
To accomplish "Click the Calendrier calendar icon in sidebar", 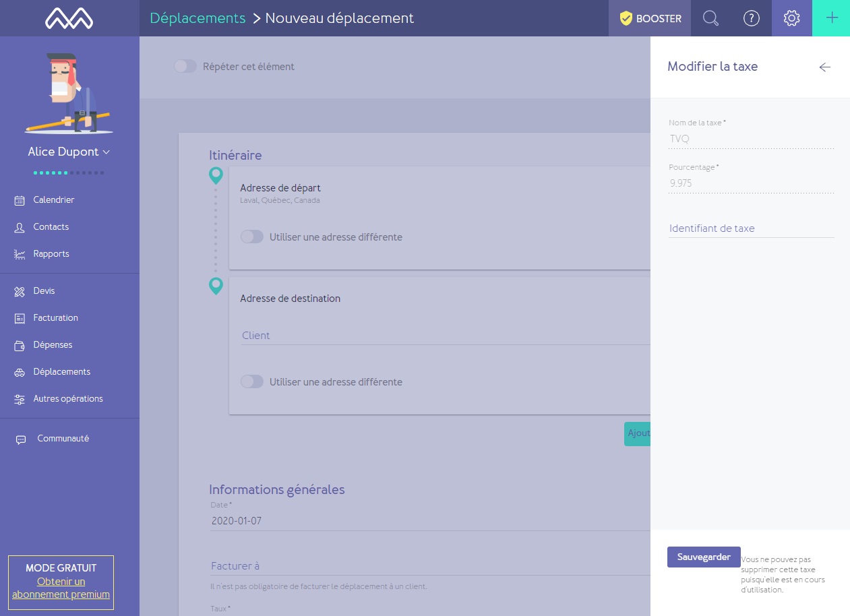I will coord(20,200).
